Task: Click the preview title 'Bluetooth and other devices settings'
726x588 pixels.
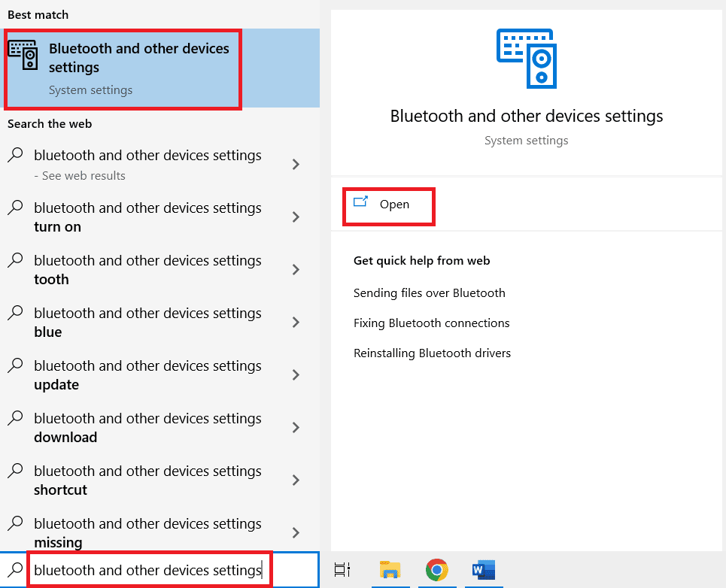Action: point(527,116)
